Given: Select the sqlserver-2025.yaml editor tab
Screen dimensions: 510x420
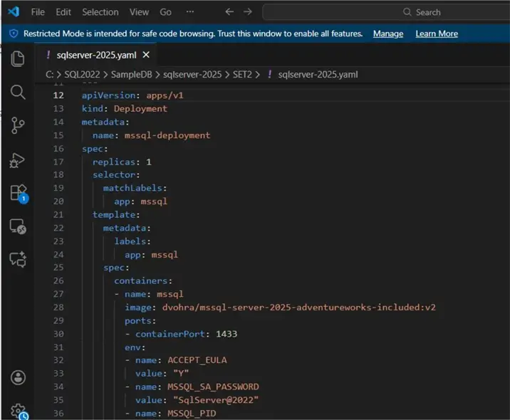Looking at the screenshot, I should pos(96,56).
